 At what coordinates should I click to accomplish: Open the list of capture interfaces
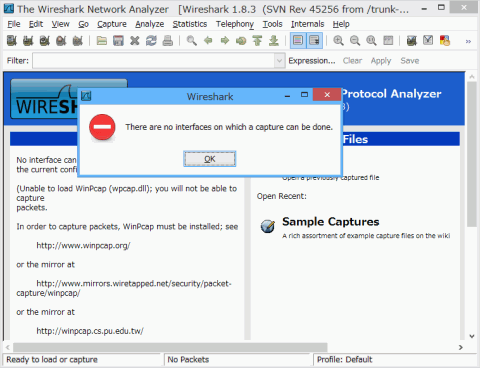[x=12, y=41]
